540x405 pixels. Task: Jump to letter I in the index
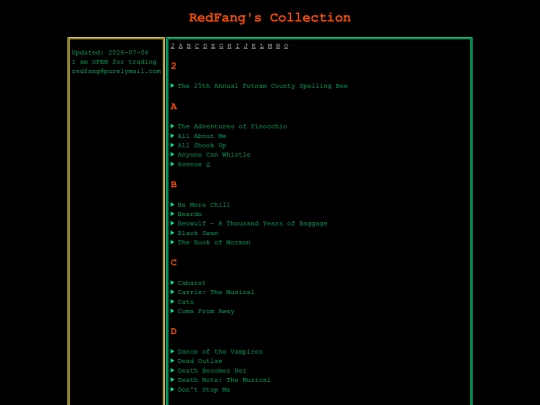(237, 46)
